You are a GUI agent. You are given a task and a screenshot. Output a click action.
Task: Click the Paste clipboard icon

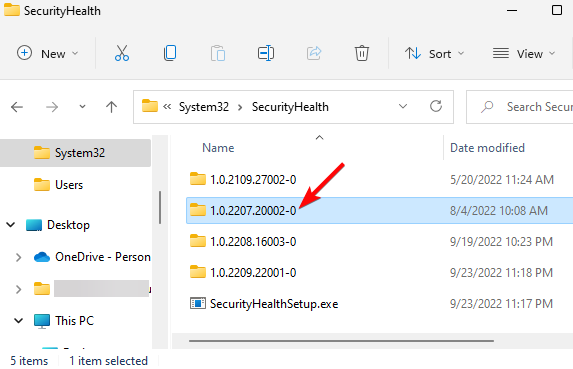click(218, 53)
